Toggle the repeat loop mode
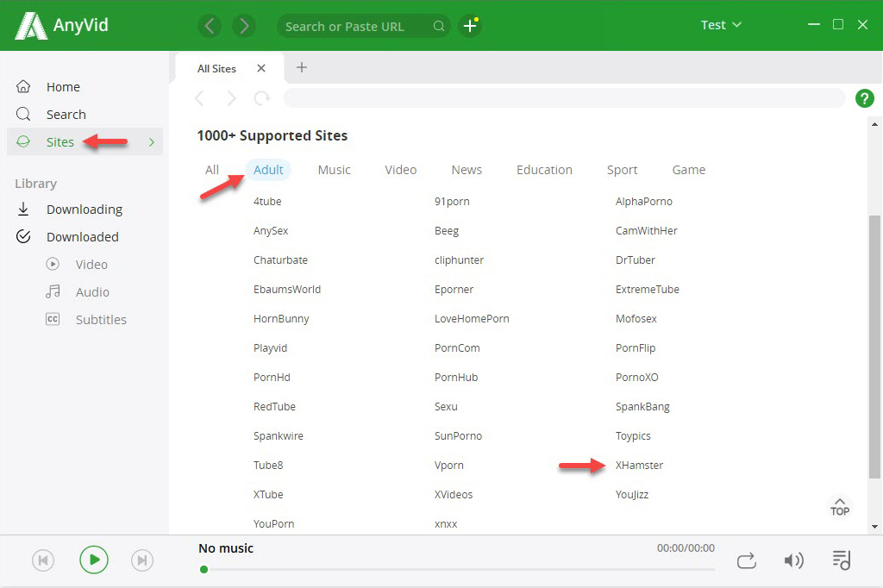 click(746, 560)
